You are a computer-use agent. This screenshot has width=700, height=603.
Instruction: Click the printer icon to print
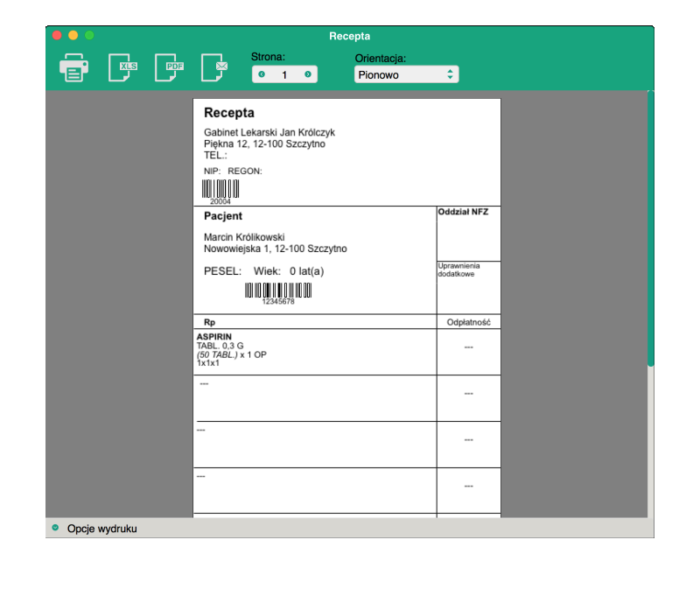(x=73, y=67)
